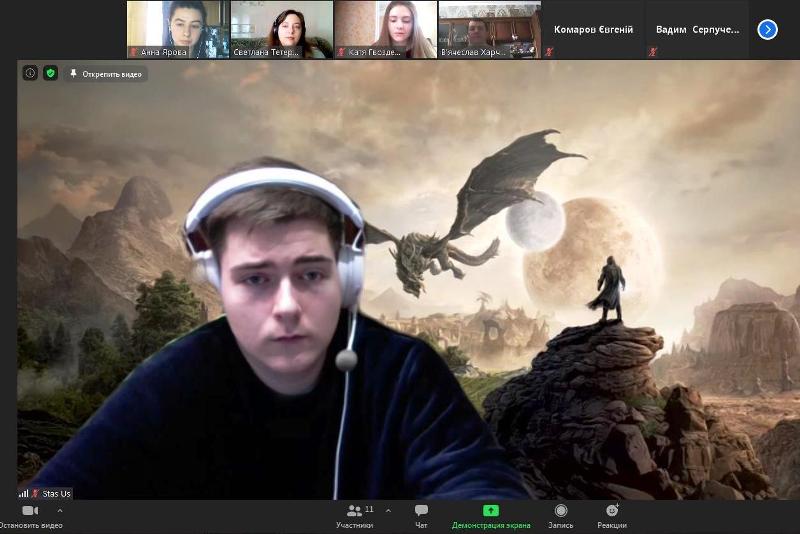Click muted mic icon beside Stas Us
Image resolution: width=800 pixels, height=534 pixels.
35,493
